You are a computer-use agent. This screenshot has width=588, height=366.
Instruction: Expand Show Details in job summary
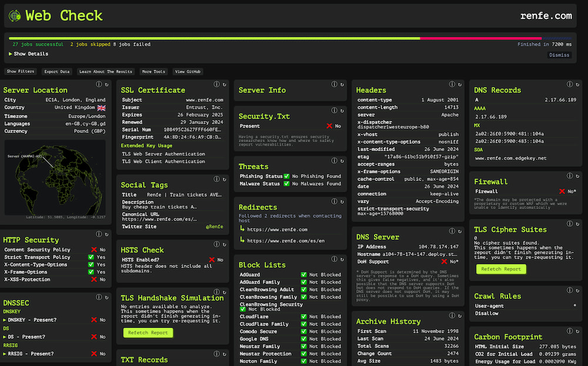click(x=28, y=54)
